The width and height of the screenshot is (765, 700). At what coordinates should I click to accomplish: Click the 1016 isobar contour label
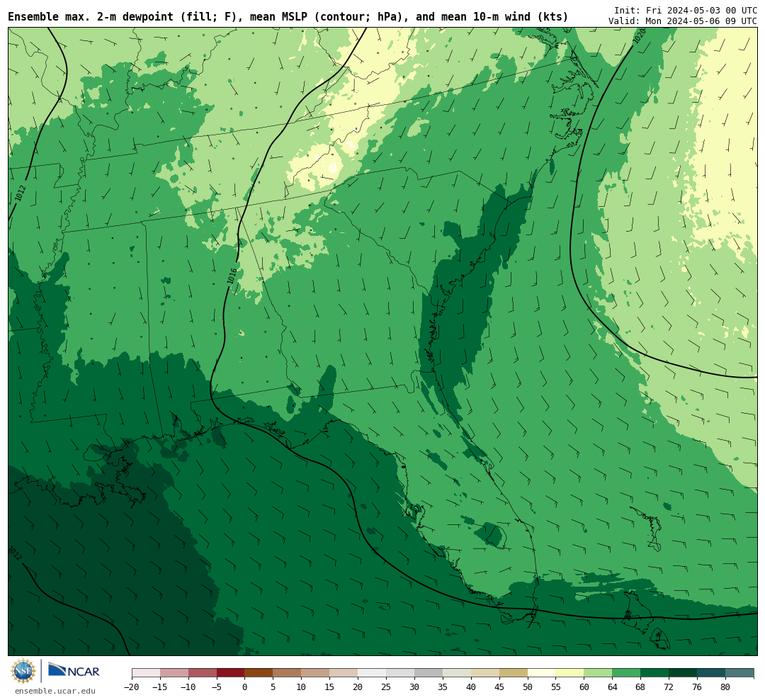pos(232,276)
